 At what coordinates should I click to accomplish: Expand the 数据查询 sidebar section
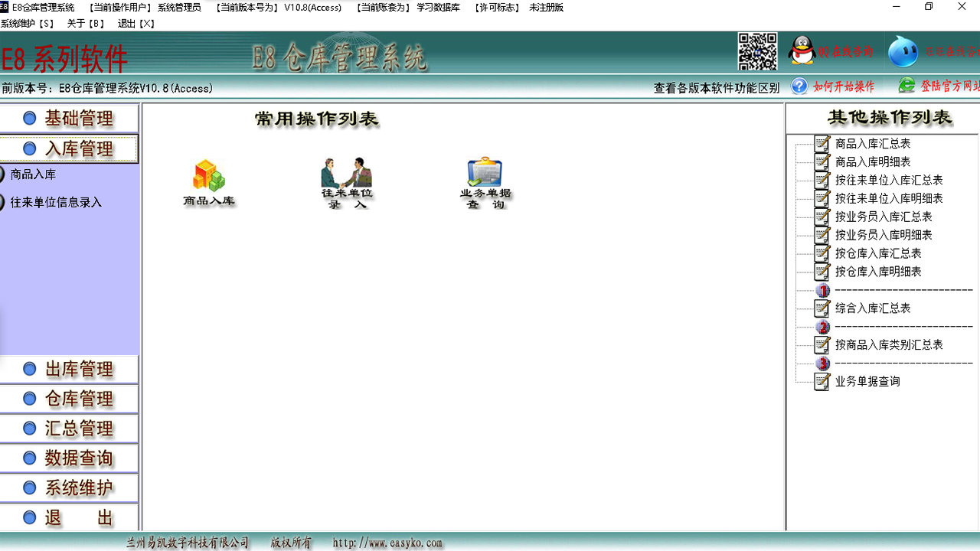pyautogui.click(x=69, y=458)
